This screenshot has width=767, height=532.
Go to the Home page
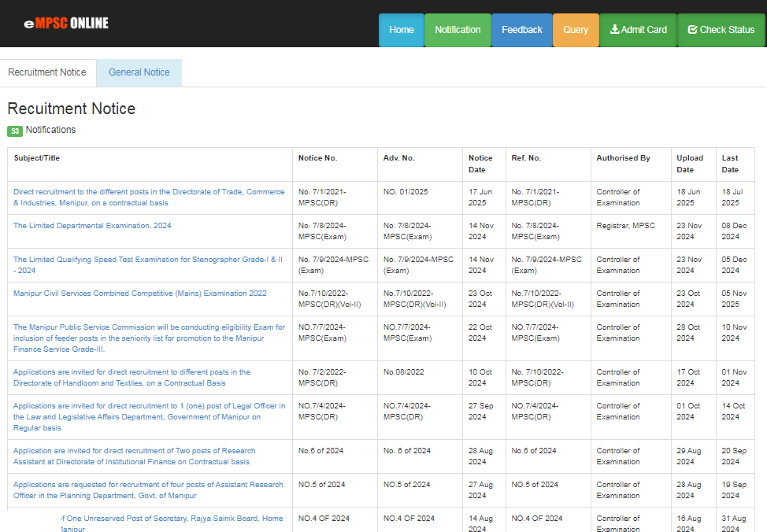[x=401, y=30]
